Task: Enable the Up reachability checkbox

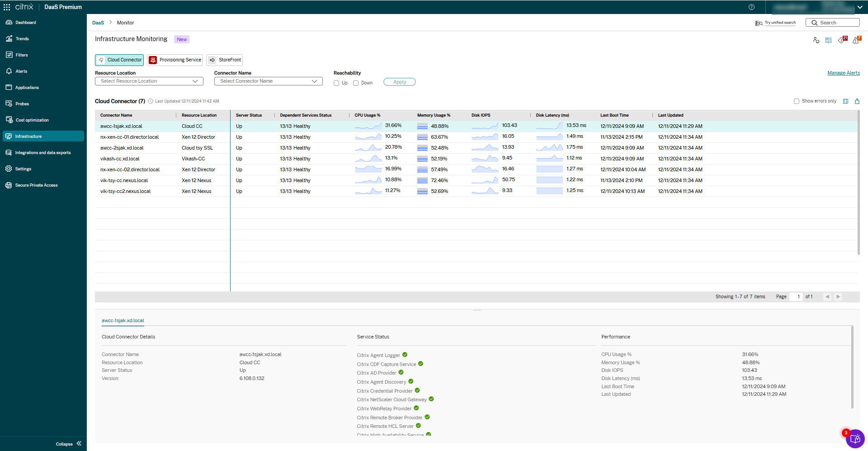Action: [336, 83]
